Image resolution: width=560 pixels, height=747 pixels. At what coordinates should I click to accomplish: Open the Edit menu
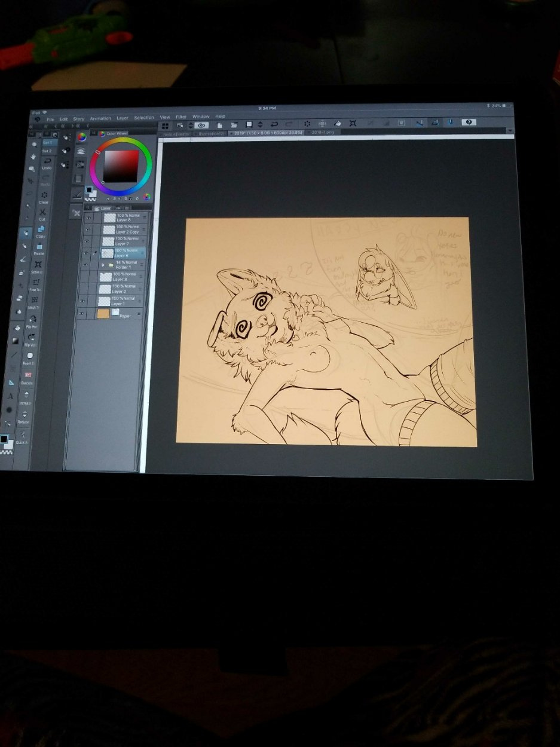[x=63, y=119]
